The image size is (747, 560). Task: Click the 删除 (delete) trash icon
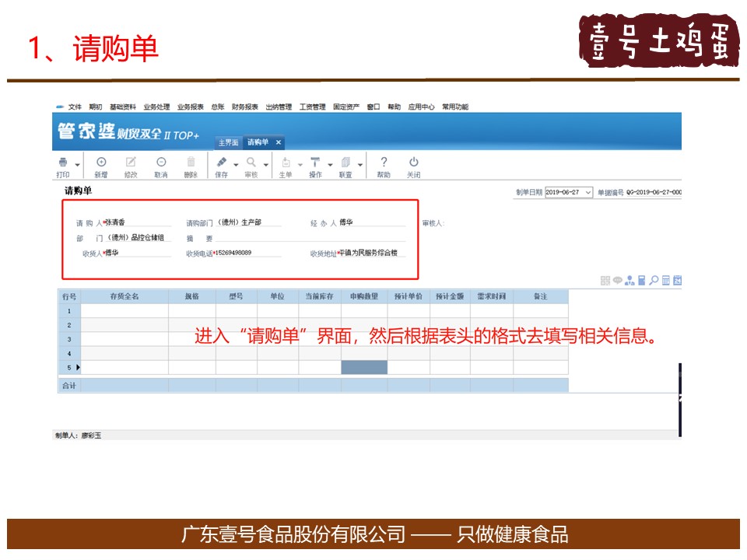[191, 163]
